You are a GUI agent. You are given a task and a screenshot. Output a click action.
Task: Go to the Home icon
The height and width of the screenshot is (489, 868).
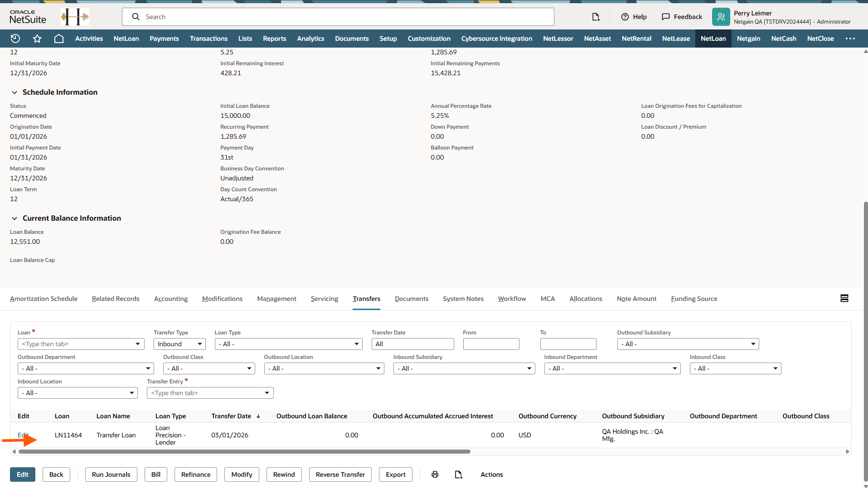coord(59,39)
